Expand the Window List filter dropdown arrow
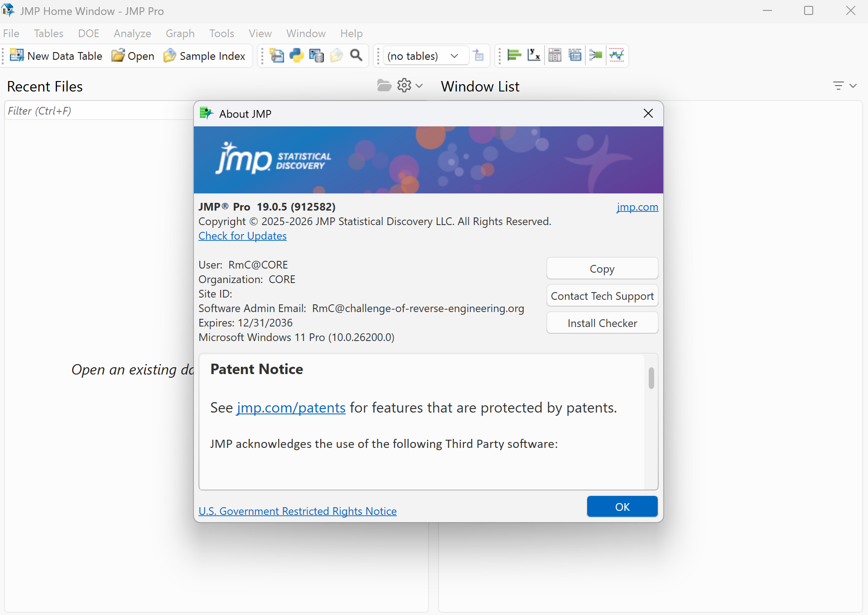Viewport: 868px width, 615px height. point(853,86)
